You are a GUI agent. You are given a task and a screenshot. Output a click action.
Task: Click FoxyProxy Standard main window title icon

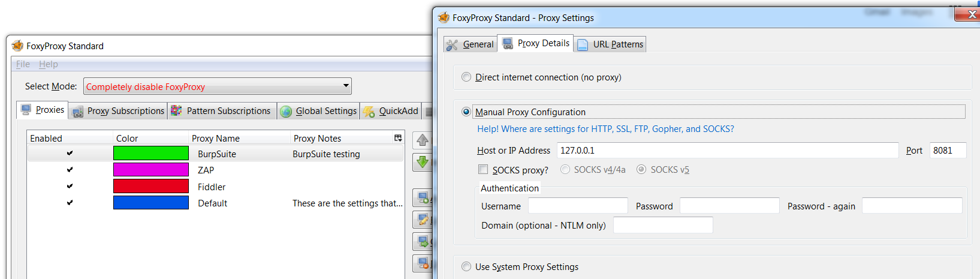click(17, 46)
